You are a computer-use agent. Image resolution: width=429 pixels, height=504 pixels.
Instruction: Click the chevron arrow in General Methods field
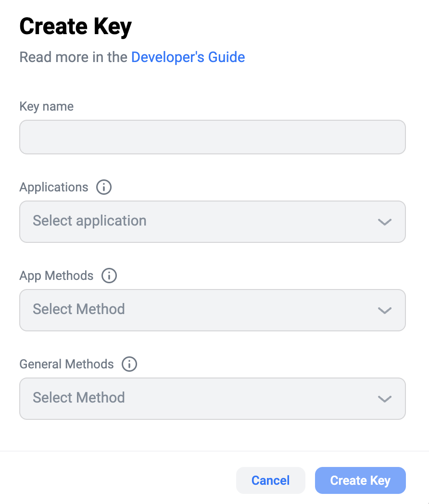tap(384, 399)
